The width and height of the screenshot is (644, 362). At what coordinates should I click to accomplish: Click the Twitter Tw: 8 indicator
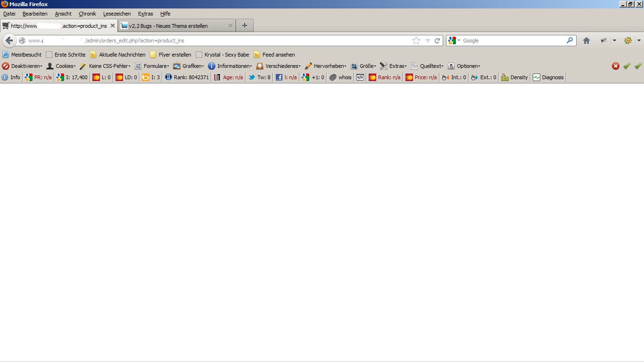[x=259, y=77]
